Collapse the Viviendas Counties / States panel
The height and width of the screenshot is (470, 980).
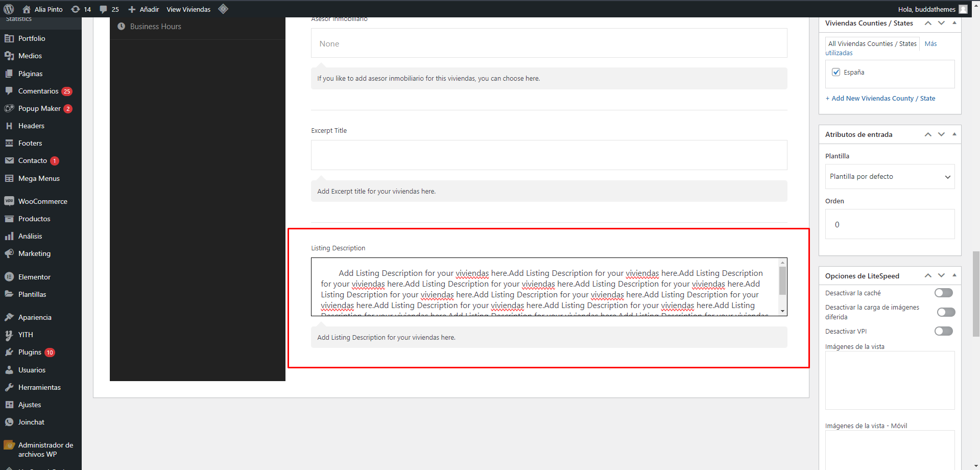click(x=954, y=23)
